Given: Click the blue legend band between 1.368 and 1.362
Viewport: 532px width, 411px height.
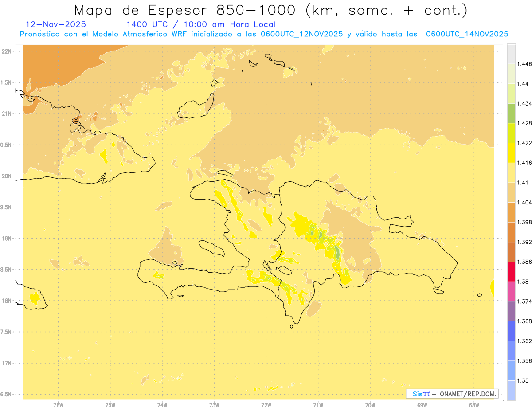Looking at the screenshot, I should tap(511, 331).
